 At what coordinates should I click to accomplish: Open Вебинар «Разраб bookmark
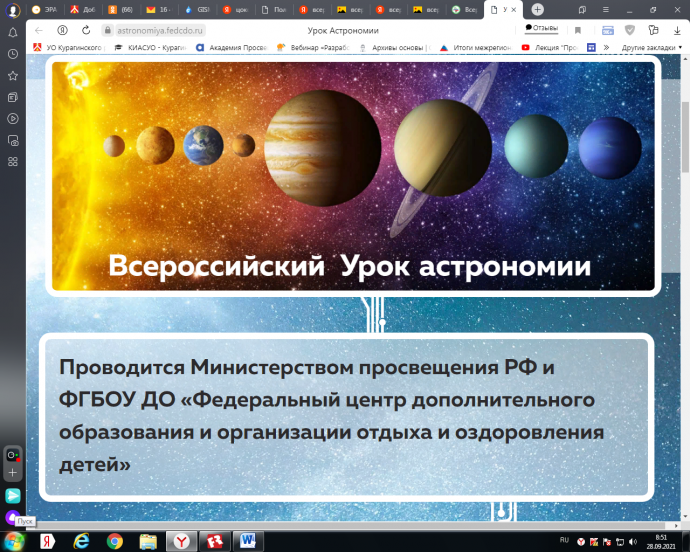pyautogui.click(x=313, y=48)
